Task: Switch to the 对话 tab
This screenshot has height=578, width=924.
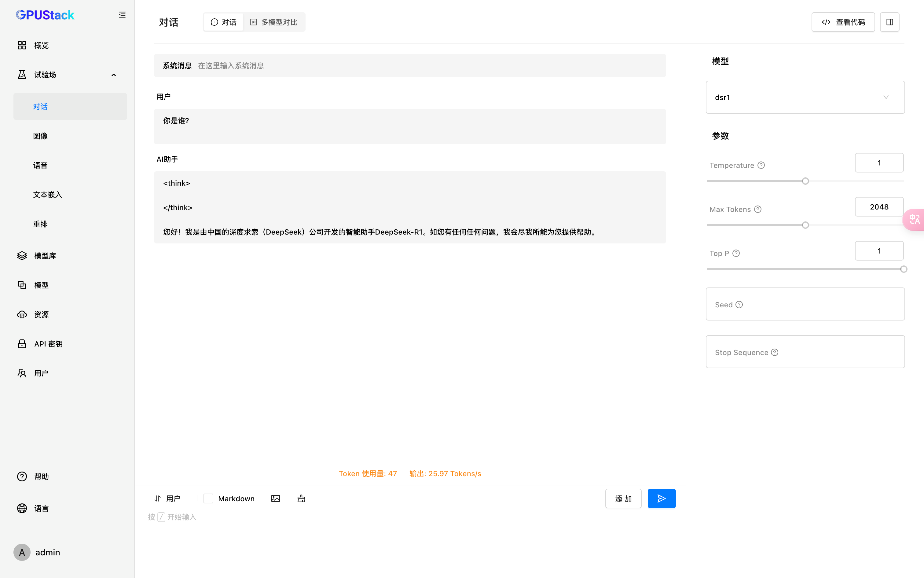Action: (x=224, y=22)
